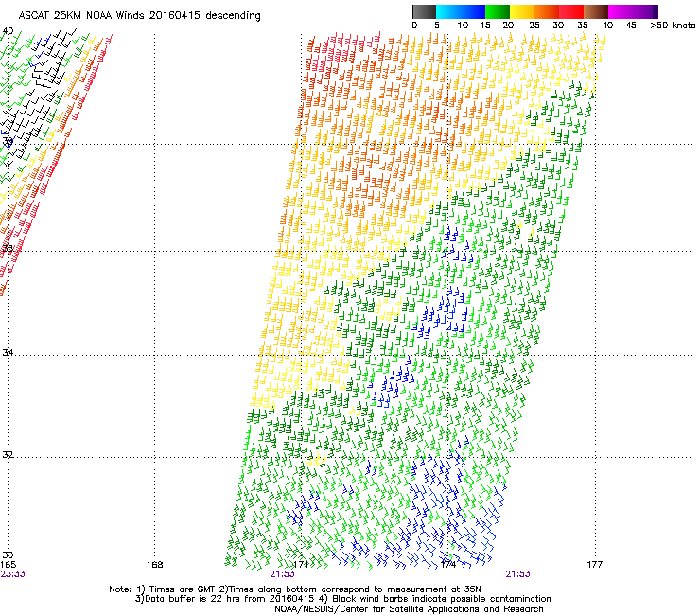Click the yellow 20-25 knots legend color
This screenshot has height=615, width=700.
tap(522, 11)
